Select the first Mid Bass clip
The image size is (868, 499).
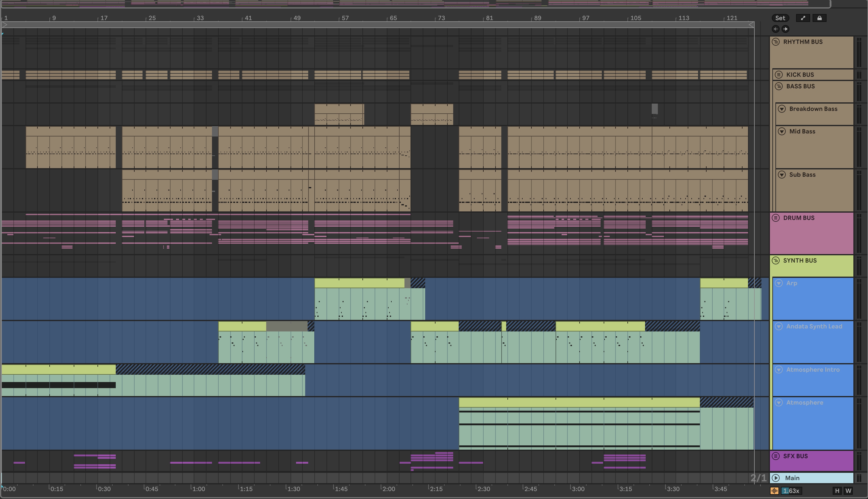pos(71,147)
